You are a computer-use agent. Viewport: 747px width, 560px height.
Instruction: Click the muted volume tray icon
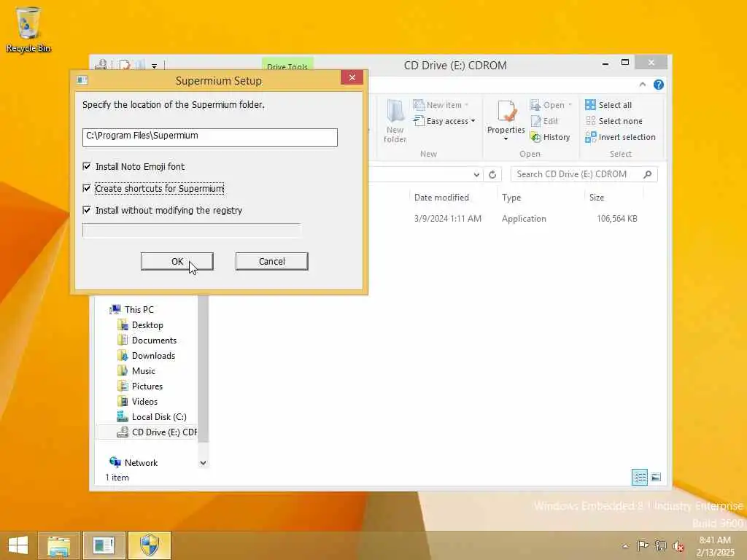point(678,546)
